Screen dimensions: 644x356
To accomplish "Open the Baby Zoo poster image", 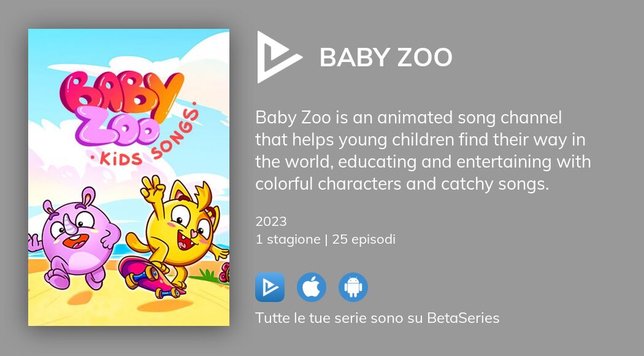I will tap(128, 177).
